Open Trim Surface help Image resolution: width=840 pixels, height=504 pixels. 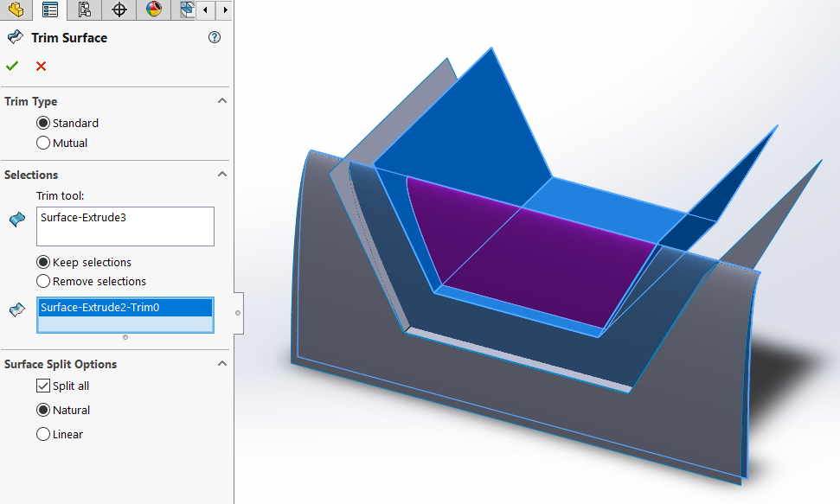point(215,37)
